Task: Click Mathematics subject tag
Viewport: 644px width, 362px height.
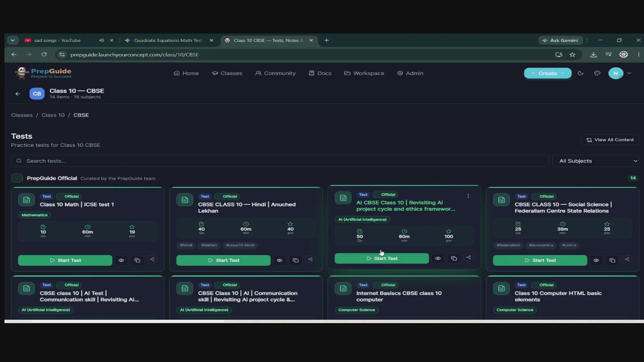Action: (x=35, y=215)
